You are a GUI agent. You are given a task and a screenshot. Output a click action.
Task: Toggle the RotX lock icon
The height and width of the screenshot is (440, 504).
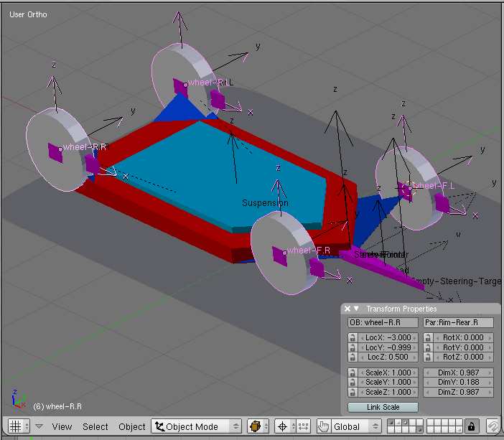click(x=428, y=337)
